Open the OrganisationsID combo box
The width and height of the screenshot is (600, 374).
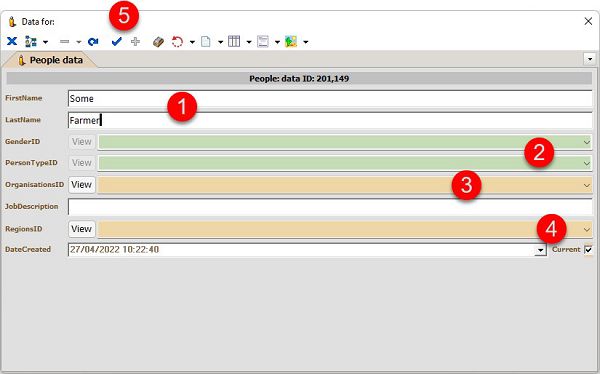pos(587,185)
